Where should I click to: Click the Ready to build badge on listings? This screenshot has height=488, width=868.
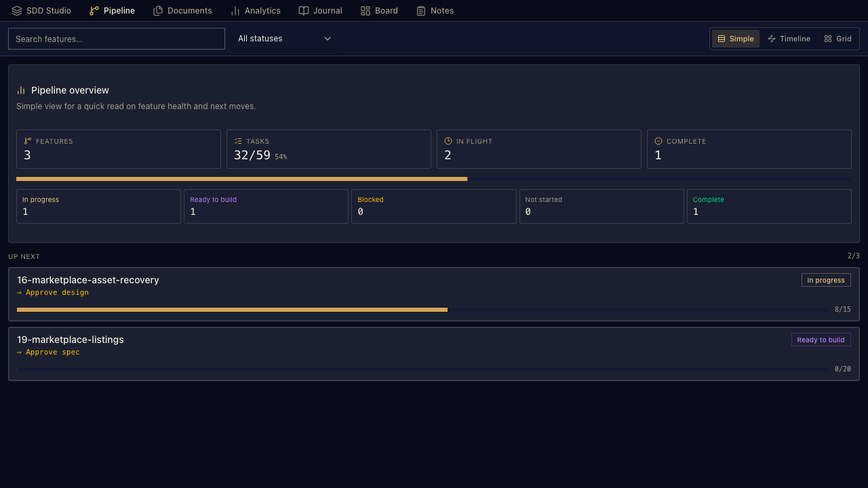tap(821, 340)
